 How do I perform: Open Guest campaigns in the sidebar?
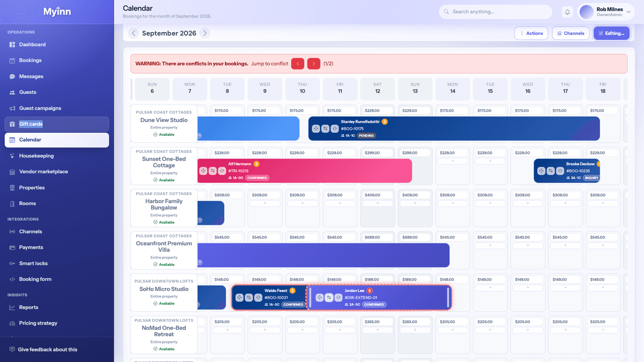pyautogui.click(x=57, y=108)
